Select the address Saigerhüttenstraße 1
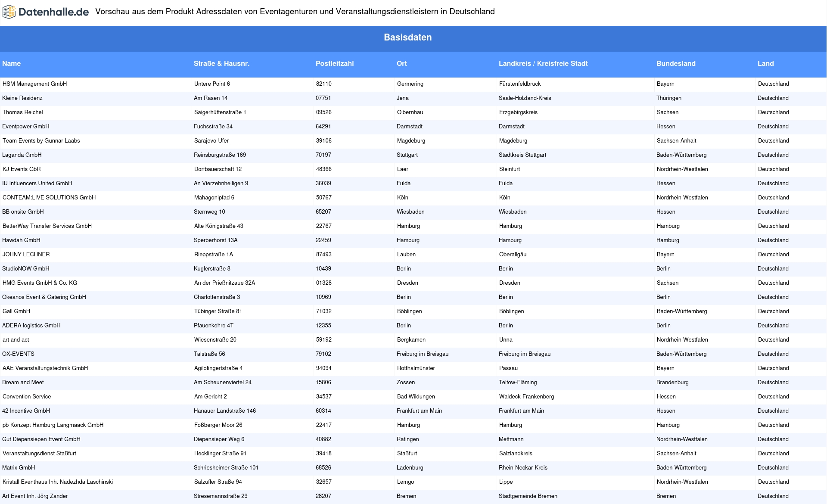Viewport: 827px width, 504px height. (220, 112)
